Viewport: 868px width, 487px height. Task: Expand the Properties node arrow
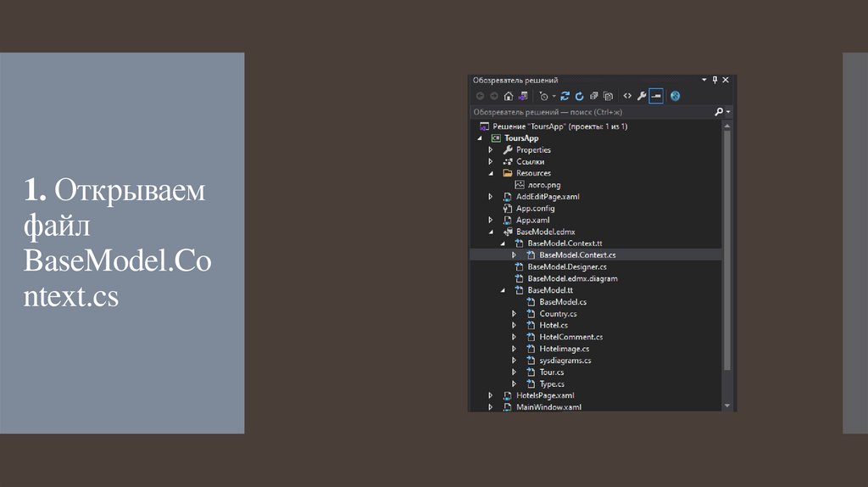(x=491, y=150)
